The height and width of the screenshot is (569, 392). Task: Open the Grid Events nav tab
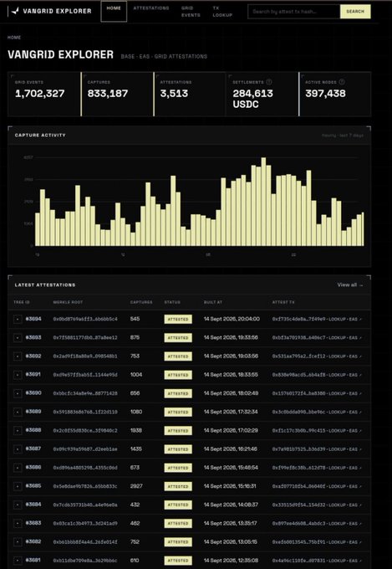pos(191,12)
